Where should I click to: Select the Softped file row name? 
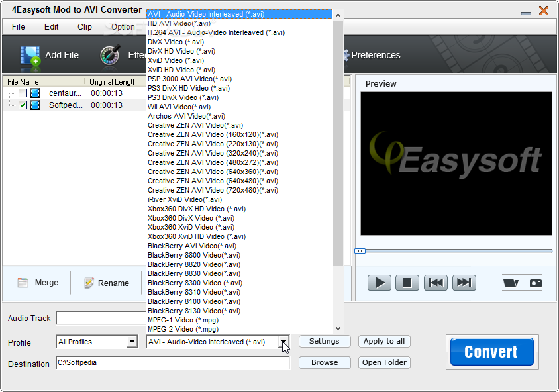tap(66, 105)
